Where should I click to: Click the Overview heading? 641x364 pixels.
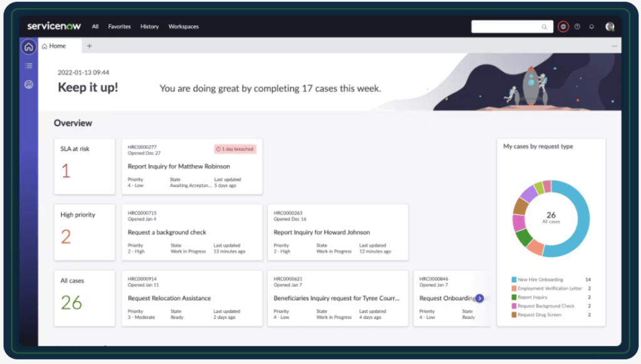pos(73,123)
